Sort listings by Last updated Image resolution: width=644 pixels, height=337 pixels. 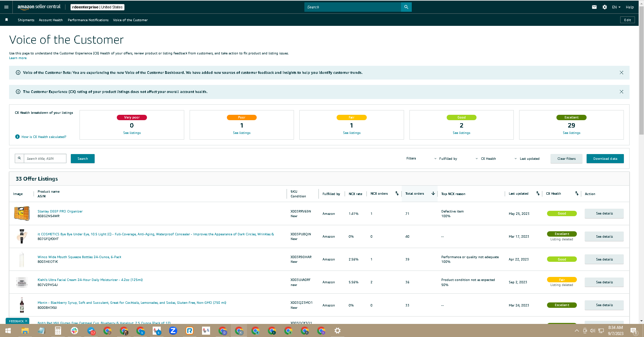pos(538,193)
